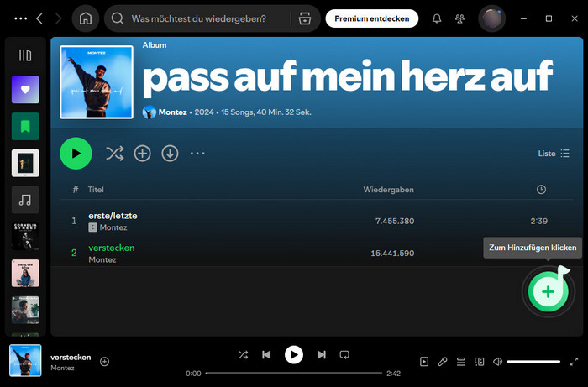588x387 pixels.
Task: Toggle shuffle in player controls
Action: (x=243, y=354)
